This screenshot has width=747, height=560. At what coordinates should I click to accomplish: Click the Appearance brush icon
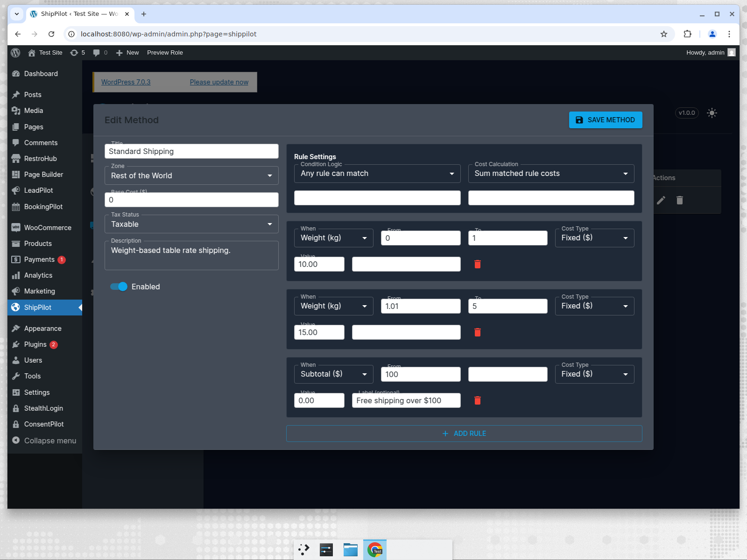coord(16,329)
